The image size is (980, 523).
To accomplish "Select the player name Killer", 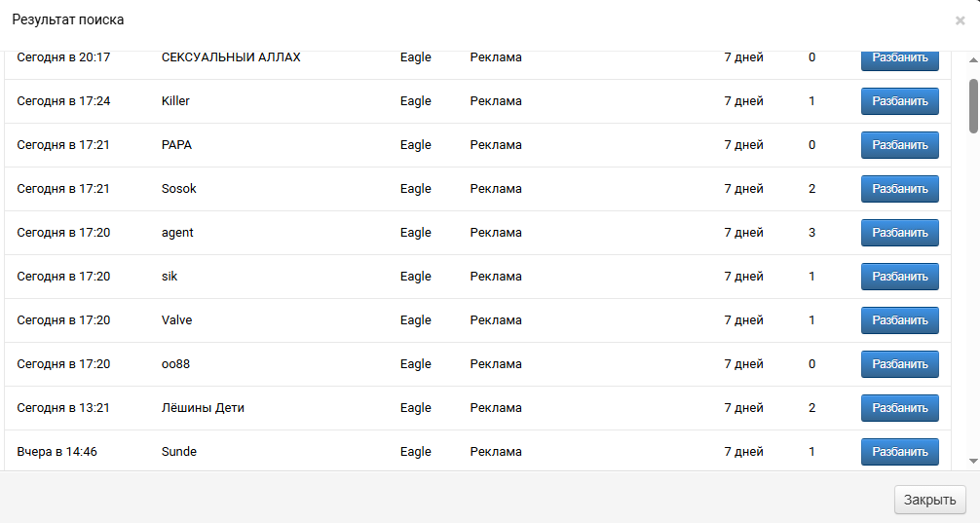I will pyautogui.click(x=175, y=100).
